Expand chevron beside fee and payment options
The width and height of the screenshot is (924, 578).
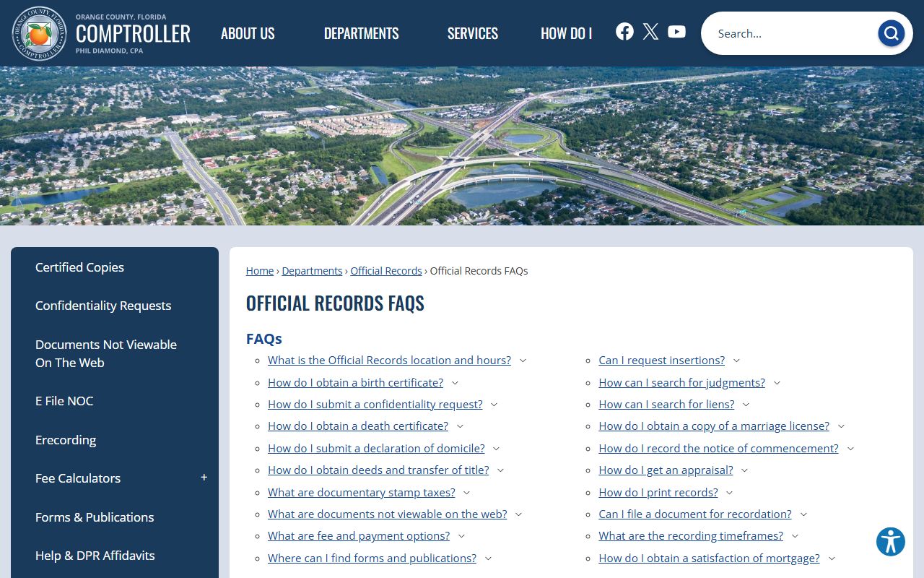[461, 536]
